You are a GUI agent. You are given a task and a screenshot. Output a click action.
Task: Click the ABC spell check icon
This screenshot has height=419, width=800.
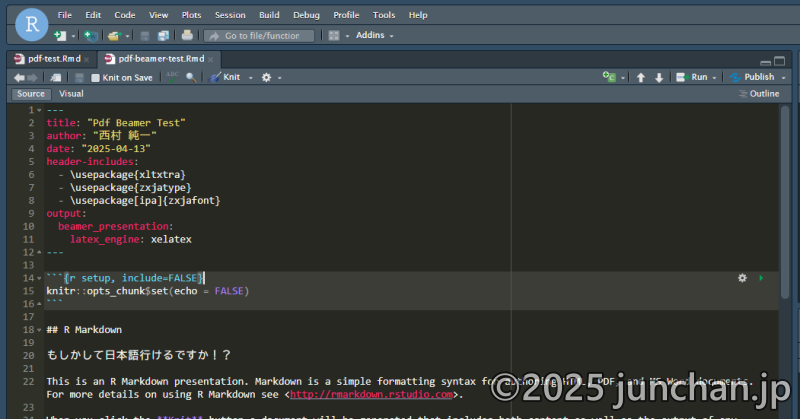[x=172, y=77]
